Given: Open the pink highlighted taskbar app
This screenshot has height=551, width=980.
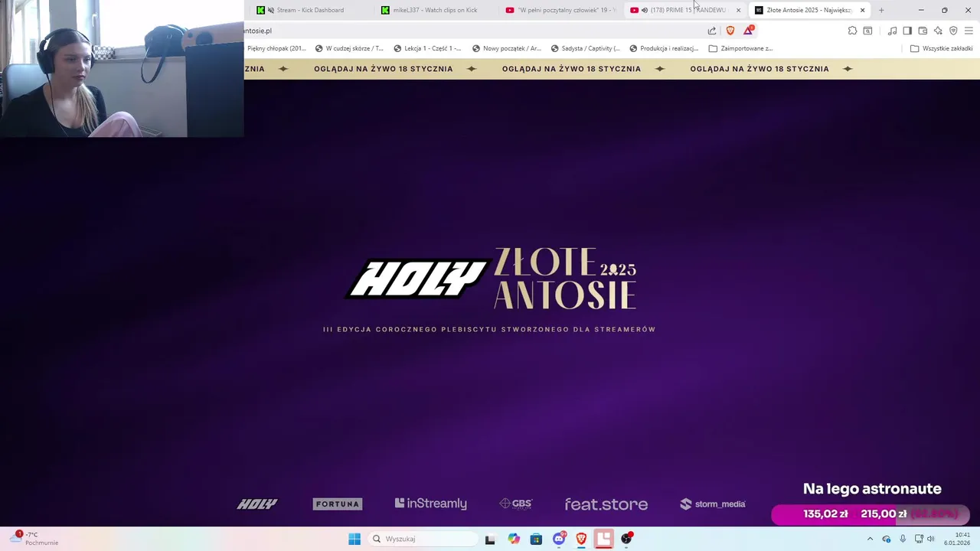Looking at the screenshot, I should [x=604, y=539].
